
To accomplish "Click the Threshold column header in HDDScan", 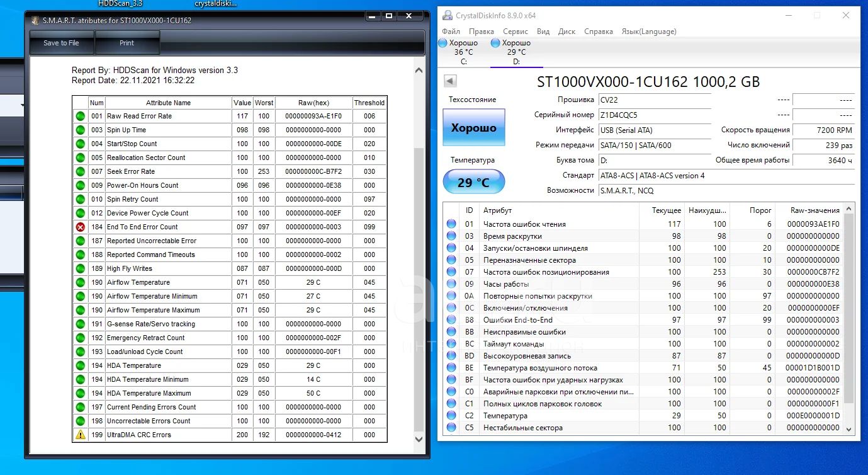I will (369, 103).
